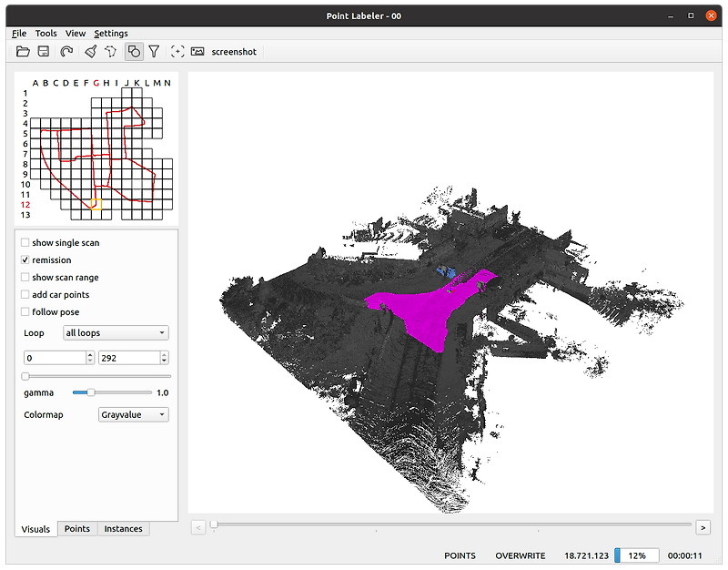Open the Loop dropdown showing all loops
Viewport: 728px width, 570px height.
(116, 333)
